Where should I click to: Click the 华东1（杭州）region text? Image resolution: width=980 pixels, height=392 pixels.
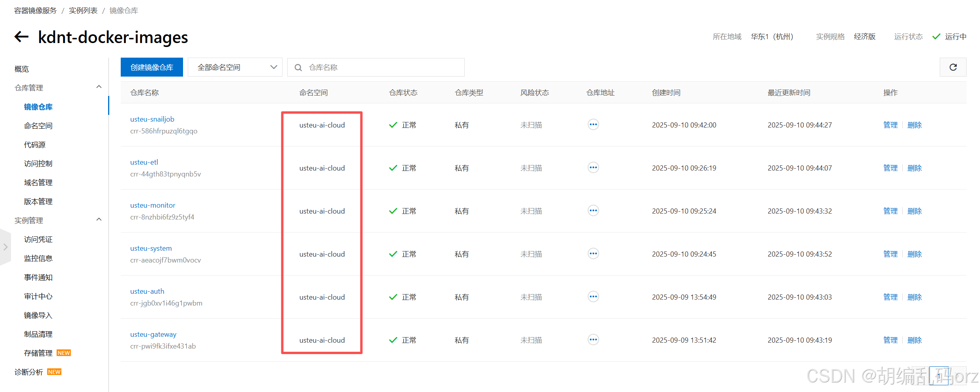[x=772, y=37]
